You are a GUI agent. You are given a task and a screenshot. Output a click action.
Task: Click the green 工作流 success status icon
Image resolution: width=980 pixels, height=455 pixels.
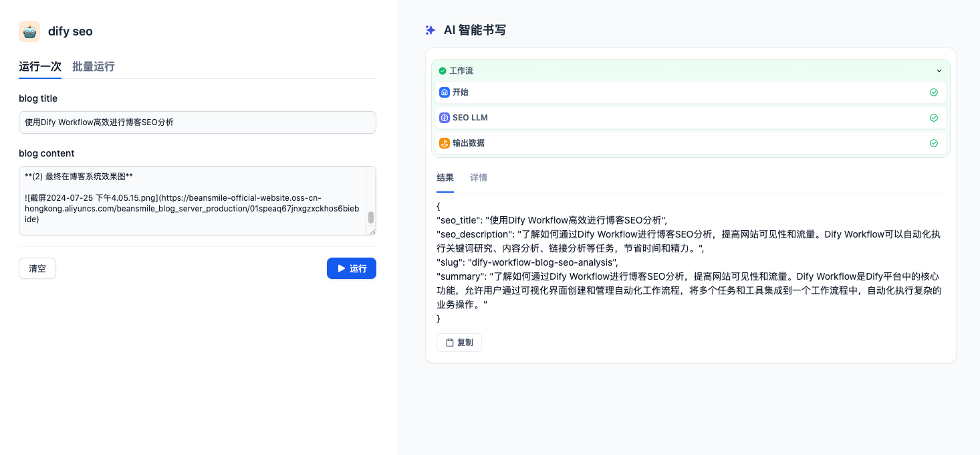442,71
